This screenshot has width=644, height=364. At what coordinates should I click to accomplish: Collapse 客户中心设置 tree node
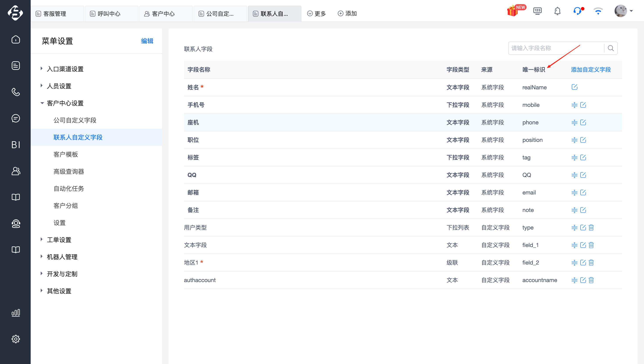[42, 103]
